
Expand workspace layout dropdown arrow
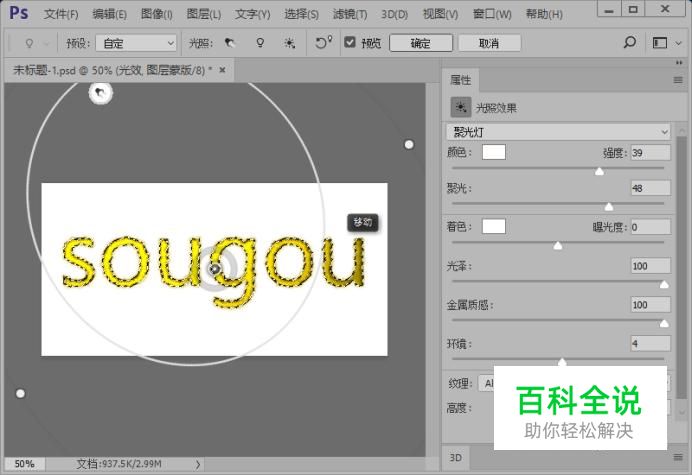click(679, 43)
